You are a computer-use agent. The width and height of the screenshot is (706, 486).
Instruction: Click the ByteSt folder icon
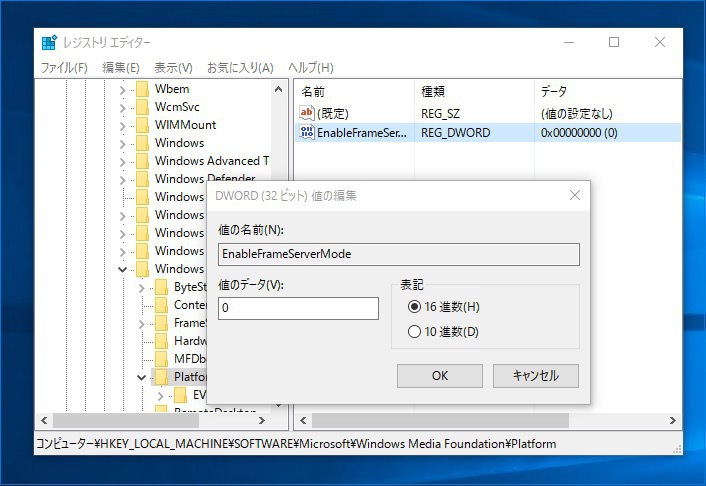[x=162, y=287]
